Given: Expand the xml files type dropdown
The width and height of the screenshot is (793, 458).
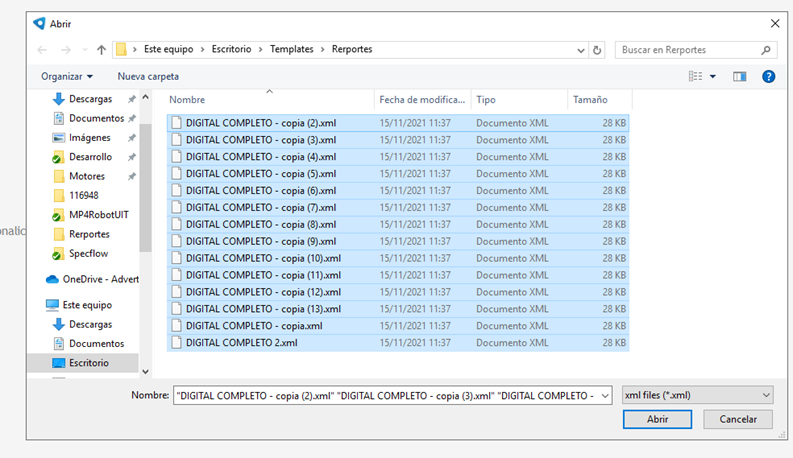Looking at the screenshot, I should point(765,395).
